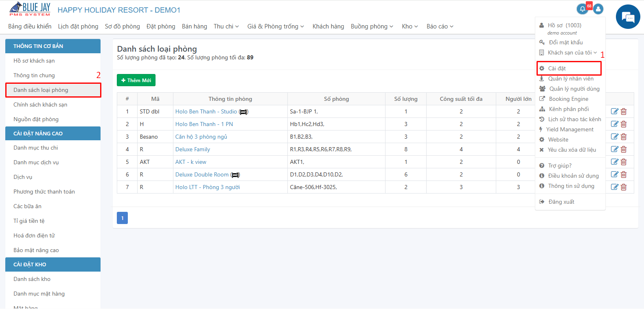644x309 pixels.
Task: Expand the Báo cáo menu
Action: (x=440, y=26)
